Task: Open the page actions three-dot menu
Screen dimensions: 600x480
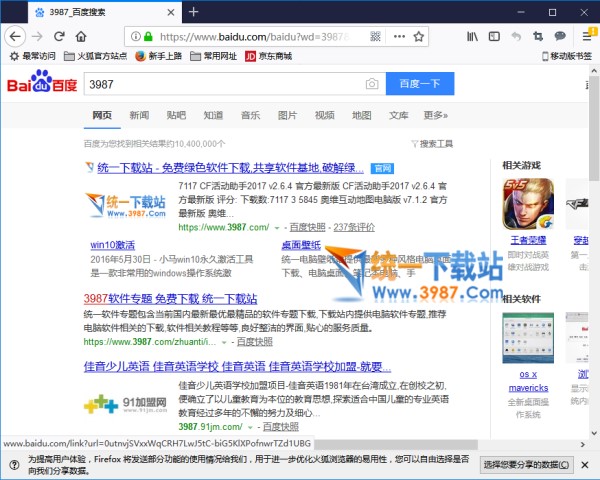Action: click(400, 36)
